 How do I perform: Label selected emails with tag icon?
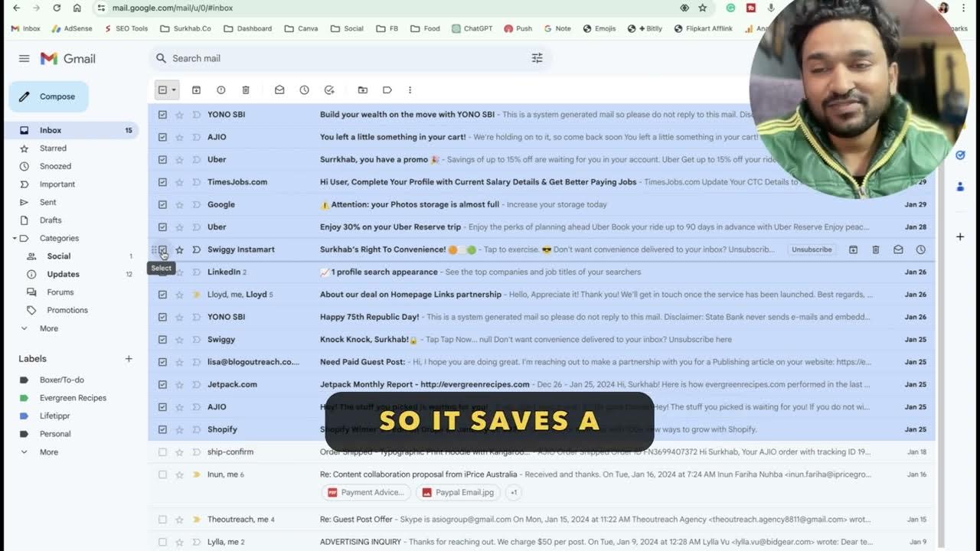pos(387,90)
